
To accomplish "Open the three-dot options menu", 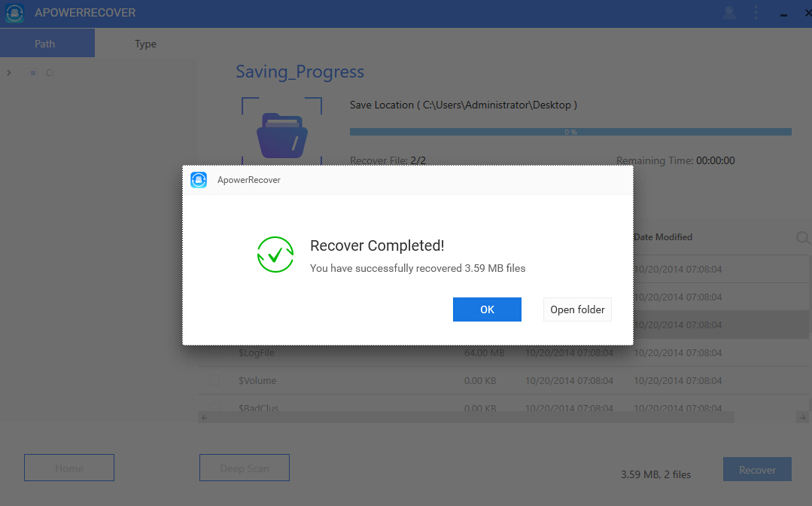I will (x=756, y=13).
